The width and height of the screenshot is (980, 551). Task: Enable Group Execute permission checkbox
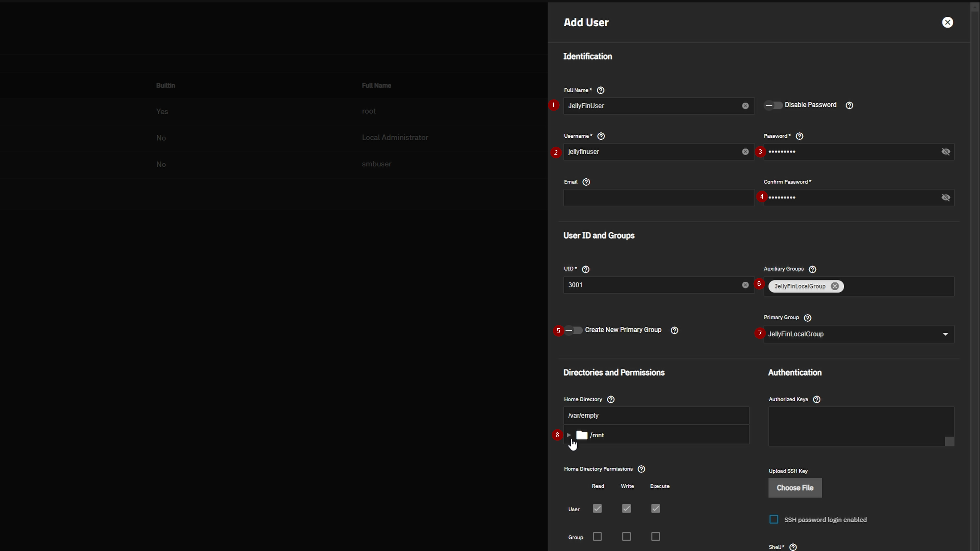point(655,537)
